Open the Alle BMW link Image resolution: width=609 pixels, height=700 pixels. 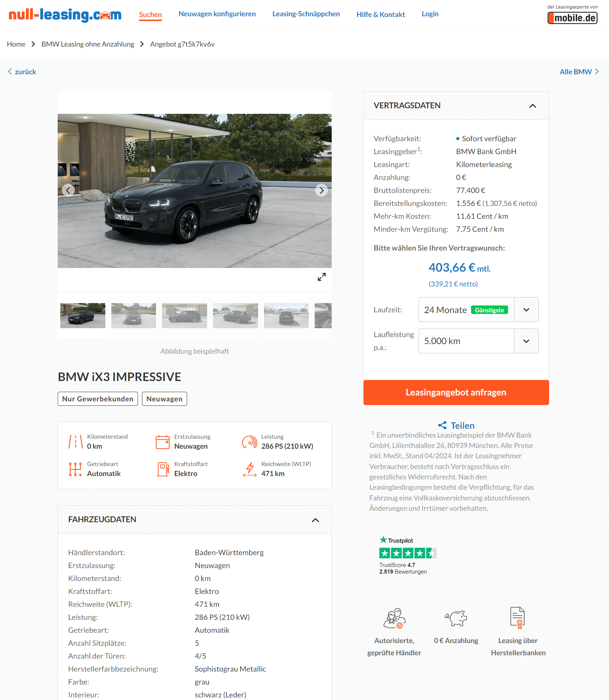(579, 72)
